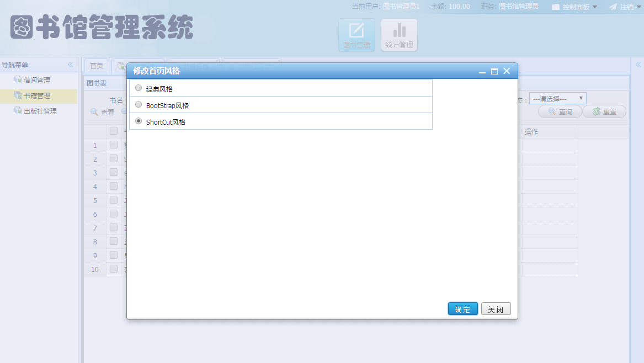
Task: Collapse the 导航菜单 panel with double arrow
Action: click(x=70, y=64)
